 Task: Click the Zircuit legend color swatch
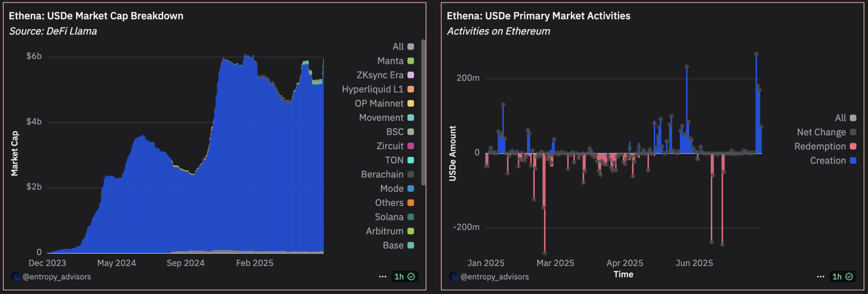pyautogui.click(x=411, y=146)
